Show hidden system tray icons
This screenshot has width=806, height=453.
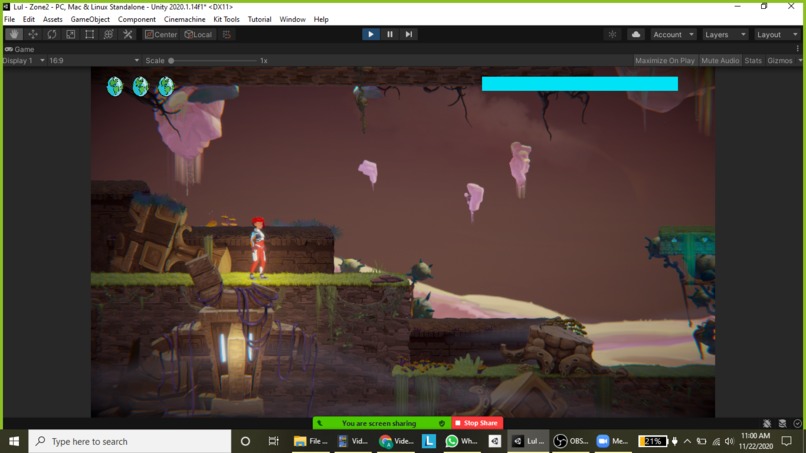coord(688,441)
